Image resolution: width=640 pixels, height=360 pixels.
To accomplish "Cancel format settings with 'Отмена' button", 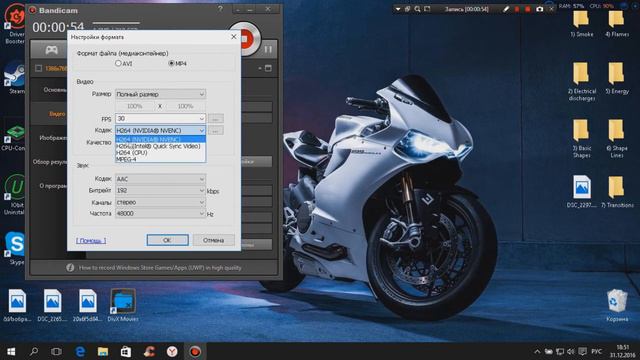I will point(213,240).
